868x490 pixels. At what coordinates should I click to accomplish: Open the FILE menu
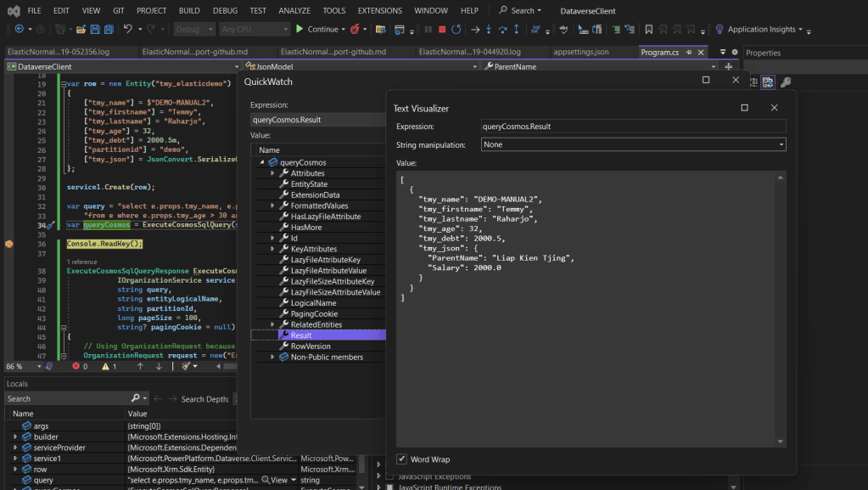tap(34, 10)
